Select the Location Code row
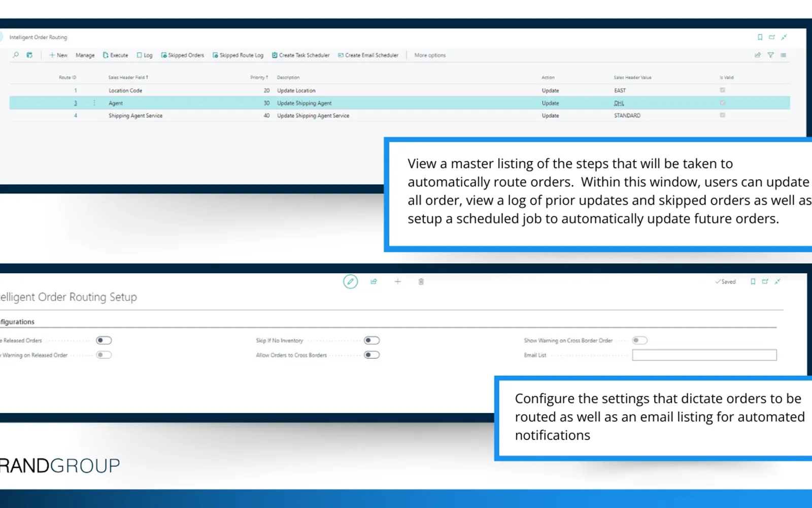The width and height of the screenshot is (812, 508). tap(399, 90)
